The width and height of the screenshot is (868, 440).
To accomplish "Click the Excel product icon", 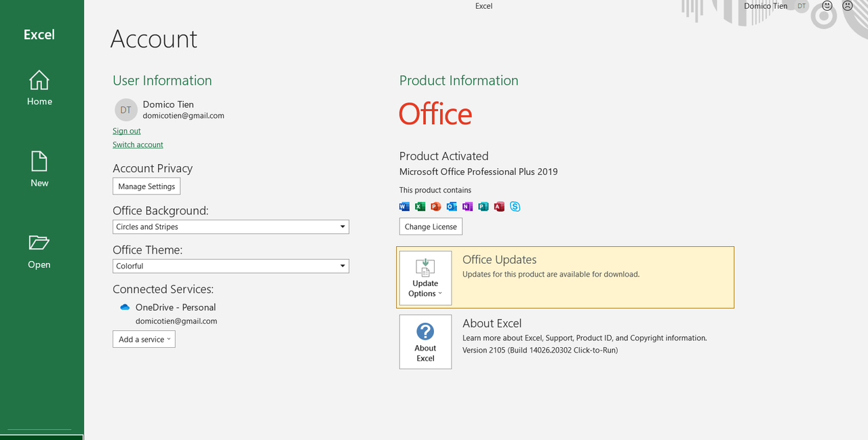I will [420, 207].
